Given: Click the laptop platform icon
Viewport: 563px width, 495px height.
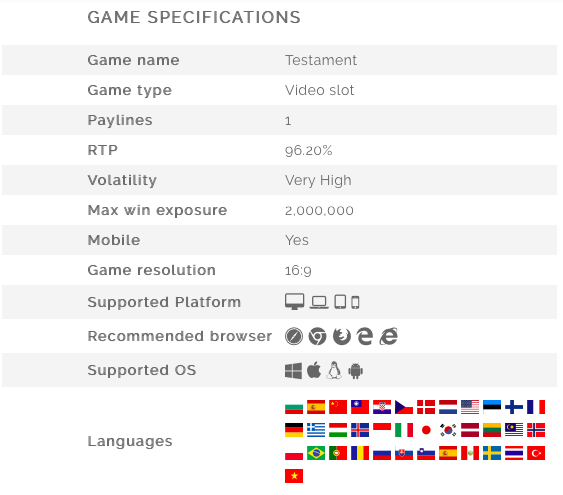Looking at the screenshot, I should pyautogui.click(x=319, y=302).
